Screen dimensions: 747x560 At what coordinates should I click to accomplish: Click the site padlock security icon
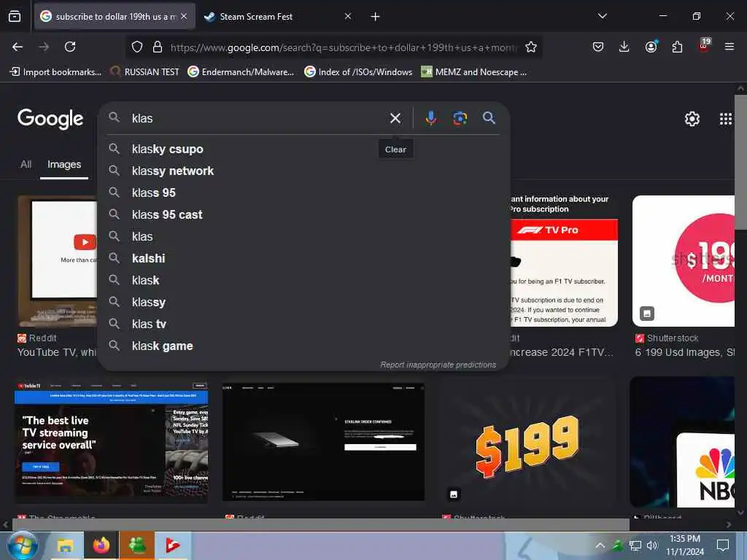click(x=158, y=47)
